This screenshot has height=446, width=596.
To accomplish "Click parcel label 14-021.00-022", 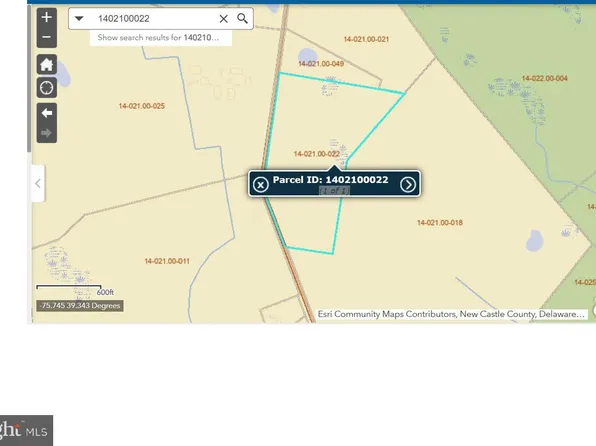I will pyautogui.click(x=317, y=154).
